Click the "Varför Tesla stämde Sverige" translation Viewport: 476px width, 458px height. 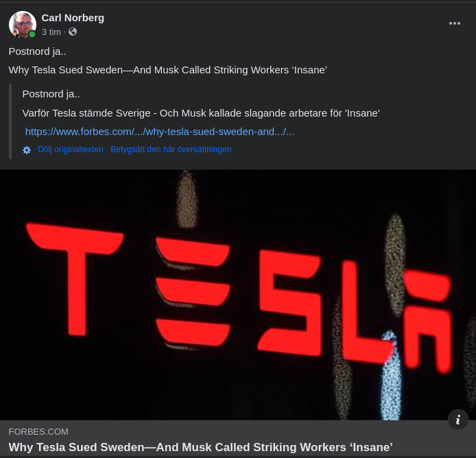pyautogui.click(x=201, y=112)
